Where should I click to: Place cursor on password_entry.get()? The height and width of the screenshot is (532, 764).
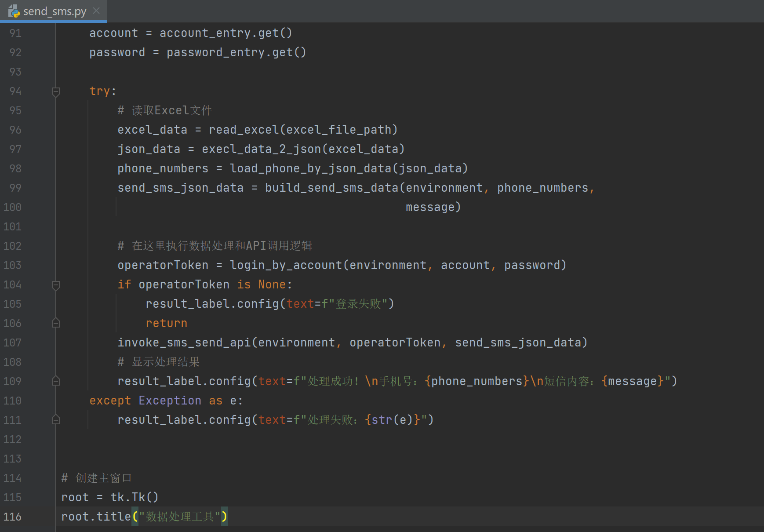pos(236,53)
